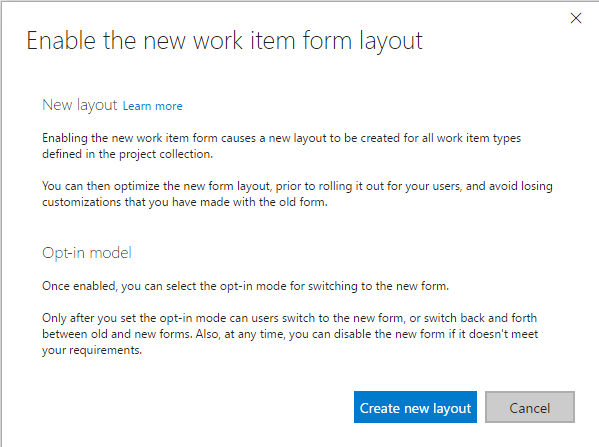Select the 'Opt-in model' section heading
This screenshot has height=447, width=599.
[87, 253]
